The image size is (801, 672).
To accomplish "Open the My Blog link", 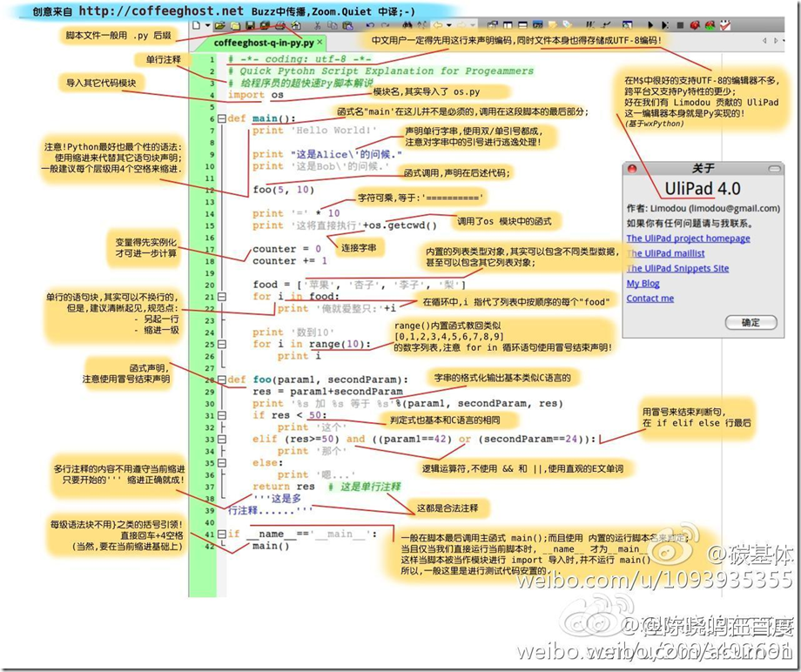I will point(643,284).
